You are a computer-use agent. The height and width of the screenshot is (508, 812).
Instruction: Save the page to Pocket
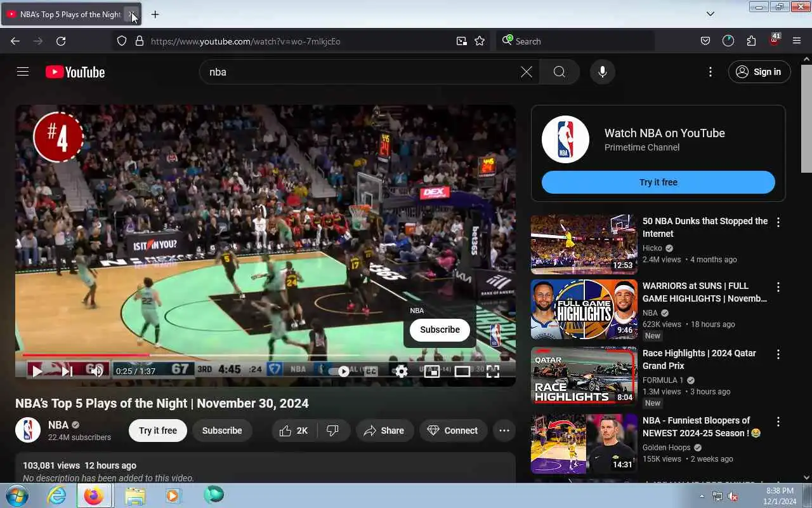click(705, 41)
